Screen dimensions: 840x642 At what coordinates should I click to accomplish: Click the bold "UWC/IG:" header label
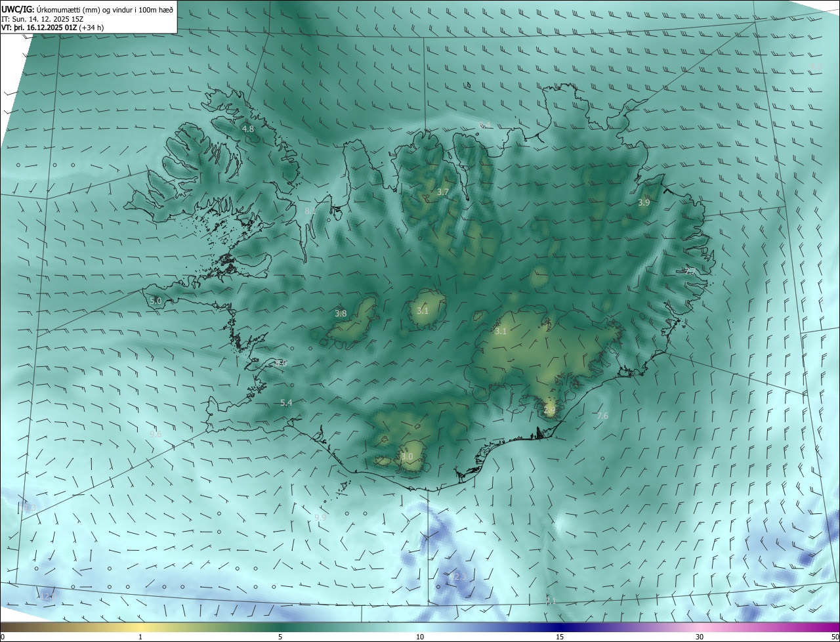[18, 9]
